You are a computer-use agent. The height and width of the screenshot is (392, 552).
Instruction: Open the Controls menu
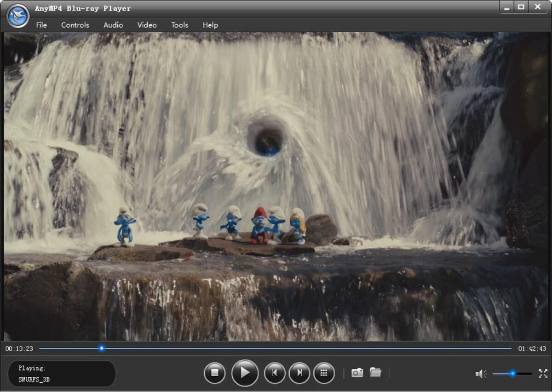(x=75, y=25)
